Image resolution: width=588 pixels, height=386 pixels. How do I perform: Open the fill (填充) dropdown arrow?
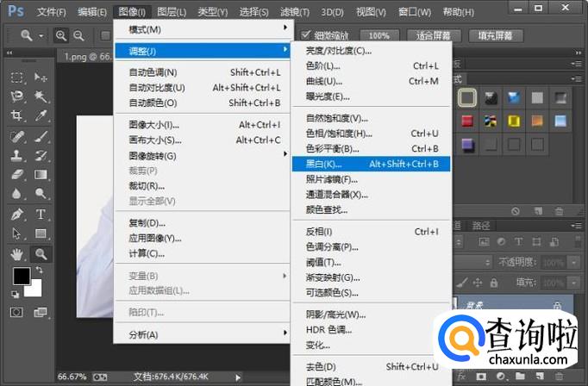click(573, 283)
